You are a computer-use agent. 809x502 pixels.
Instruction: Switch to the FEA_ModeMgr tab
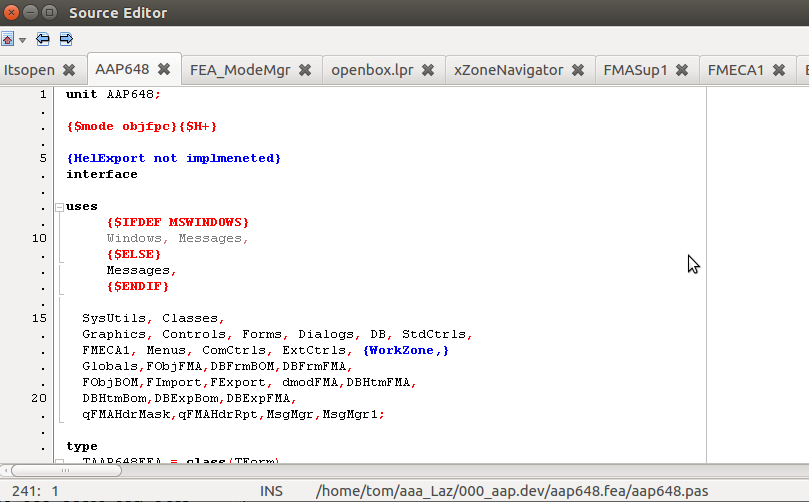(241, 70)
